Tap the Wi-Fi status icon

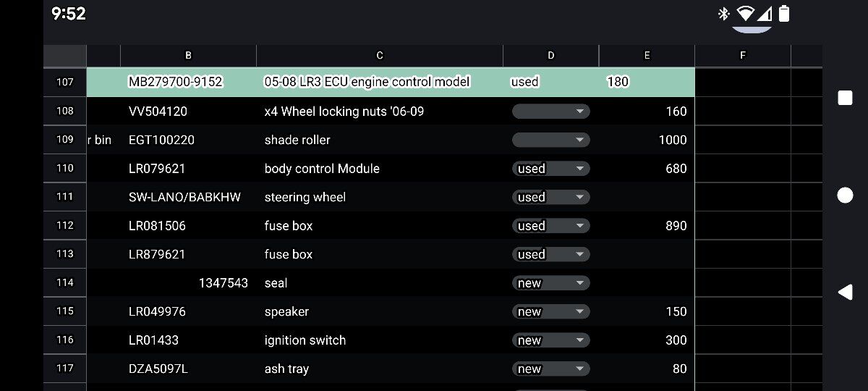click(745, 14)
